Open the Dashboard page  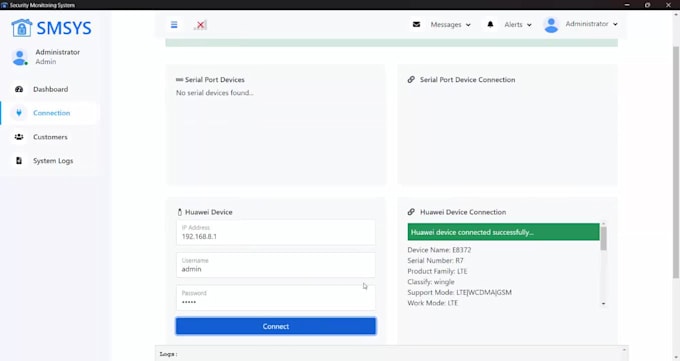(x=50, y=89)
